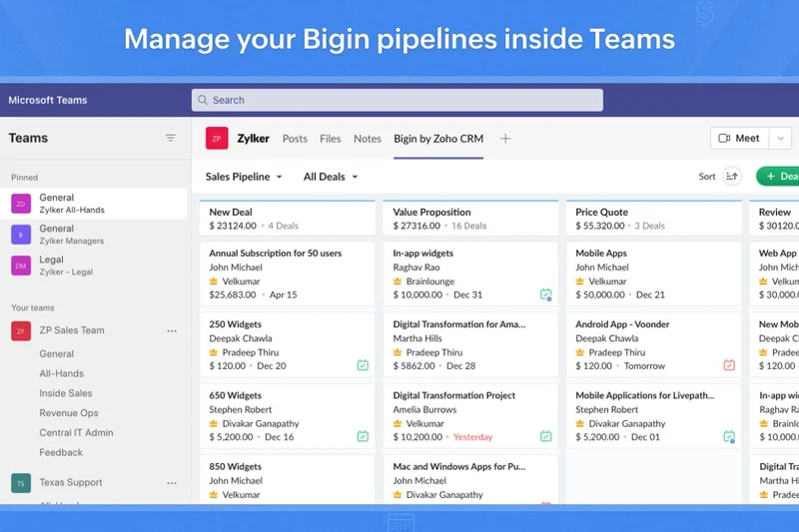Open the All-Hands channel
The height and width of the screenshot is (532, 799).
click(x=62, y=373)
